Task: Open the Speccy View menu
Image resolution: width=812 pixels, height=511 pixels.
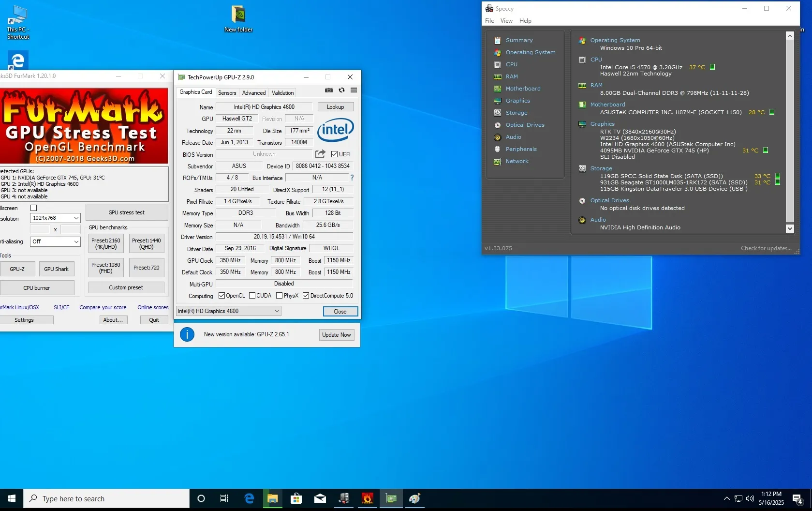Action: [506, 21]
